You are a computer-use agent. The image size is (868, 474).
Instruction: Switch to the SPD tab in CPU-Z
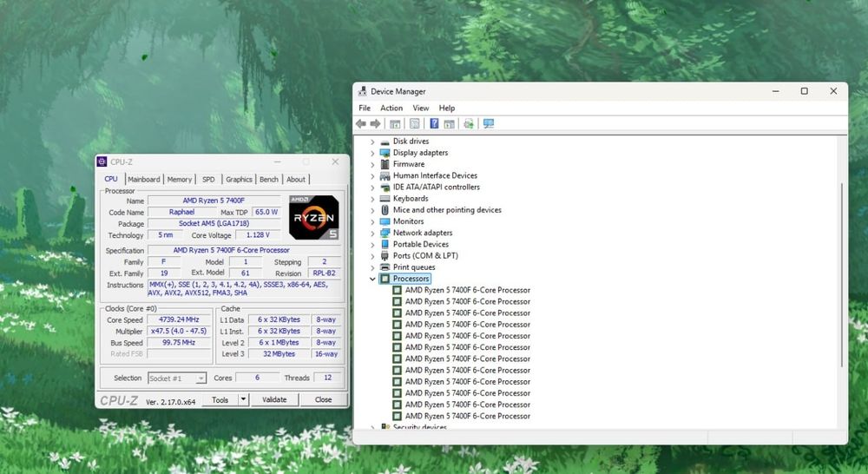click(208, 180)
